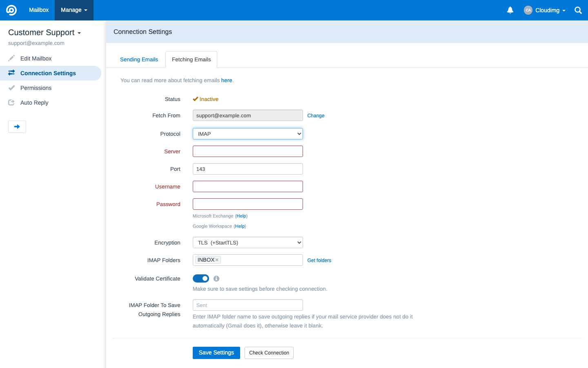Focus the Port input field
This screenshot has height=368, width=588.
pos(248,169)
